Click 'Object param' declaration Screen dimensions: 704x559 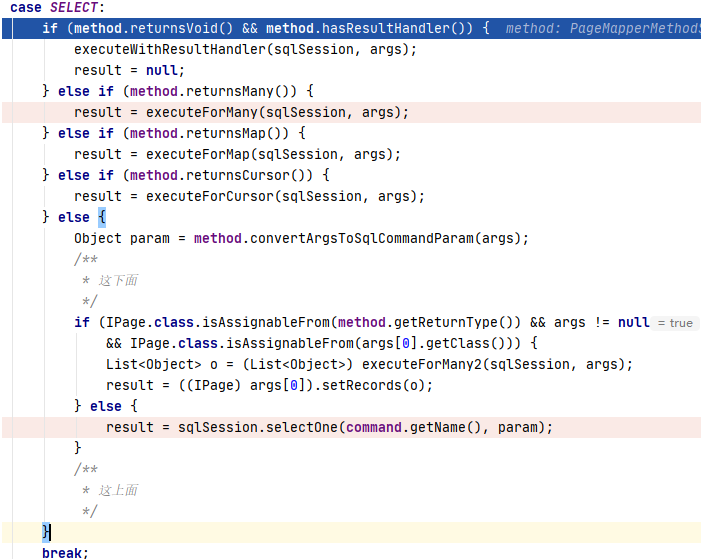coord(122,238)
